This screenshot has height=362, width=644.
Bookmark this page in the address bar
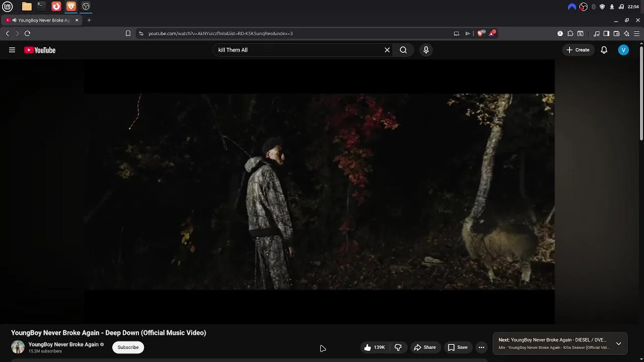pos(128,34)
